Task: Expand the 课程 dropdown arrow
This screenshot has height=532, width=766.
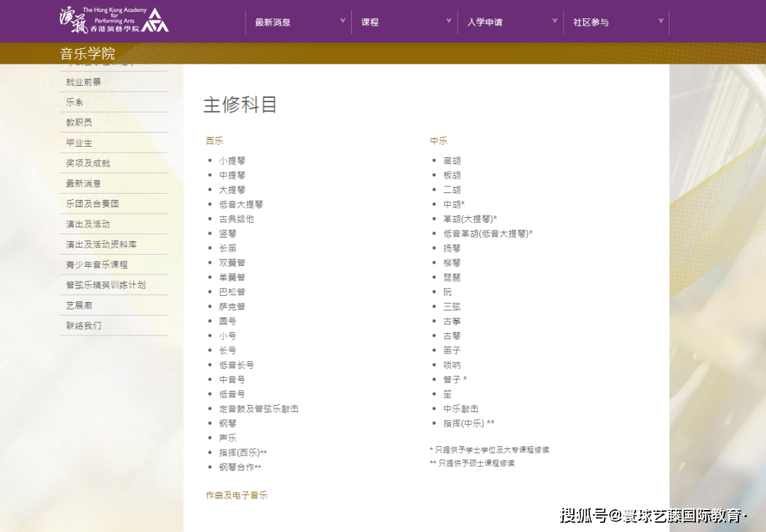Action: point(448,21)
